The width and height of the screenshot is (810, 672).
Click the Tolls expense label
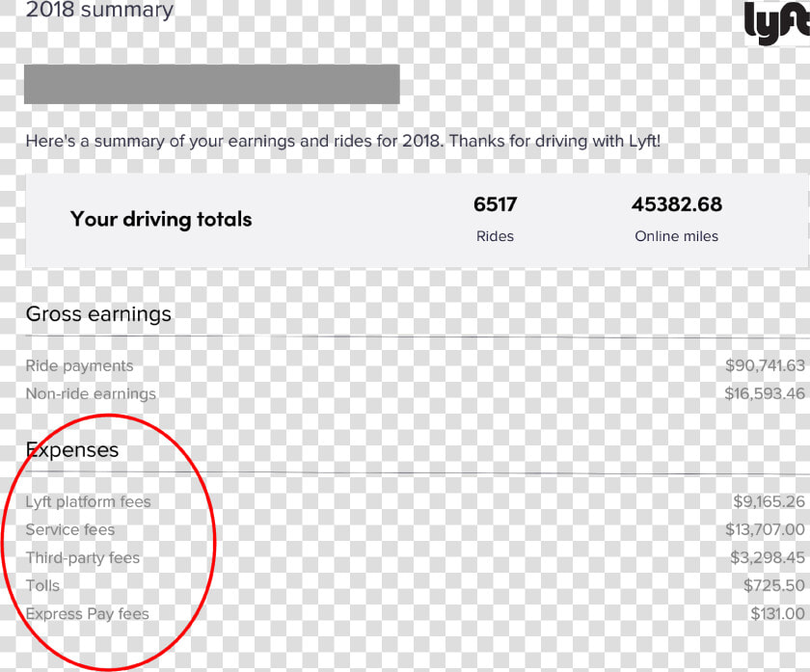pyautogui.click(x=42, y=586)
